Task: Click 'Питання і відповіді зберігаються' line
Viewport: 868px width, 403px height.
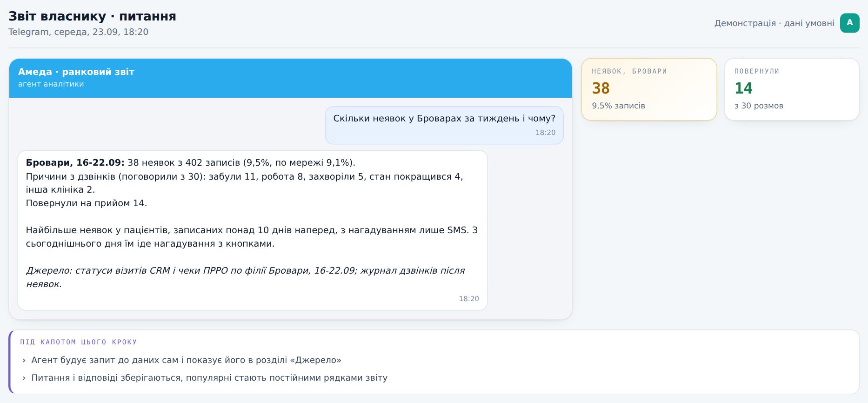Action: [x=209, y=378]
